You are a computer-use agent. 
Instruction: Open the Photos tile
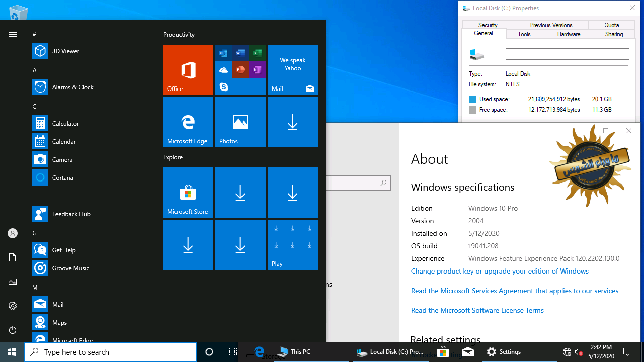click(240, 122)
